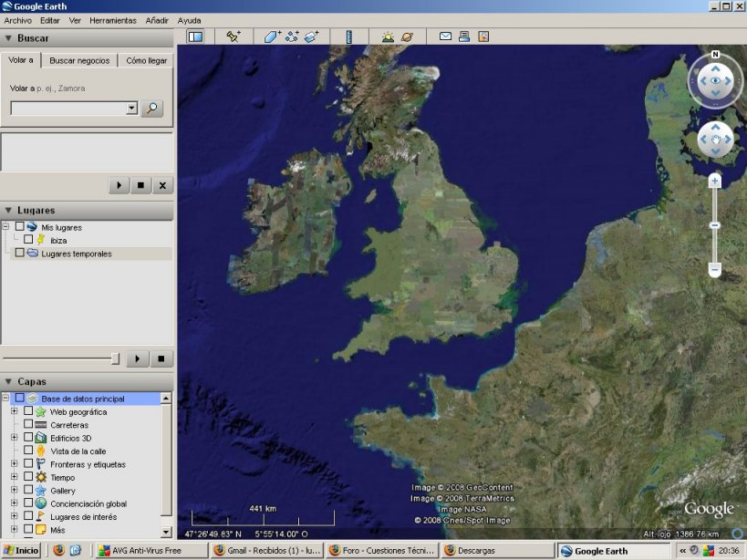Viewport: 747px width, 560px height.
Task: Open the ruler measurement tool
Action: point(349,36)
